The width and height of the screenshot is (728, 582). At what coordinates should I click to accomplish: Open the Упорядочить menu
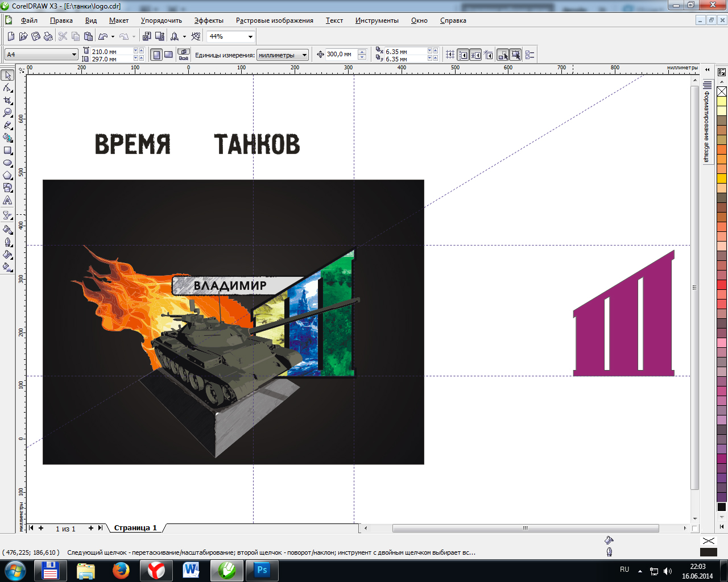(x=162, y=20)
